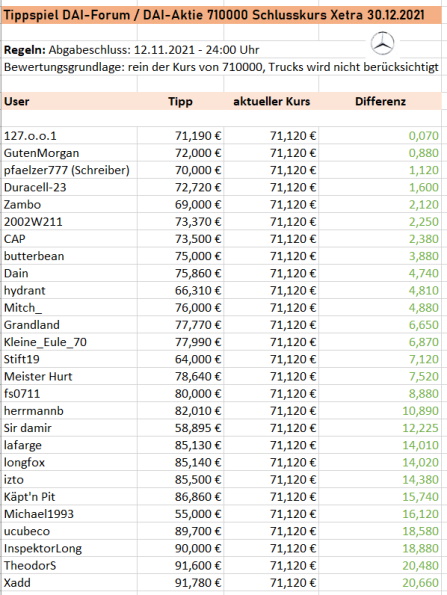Click Xadd's Differenz value 20,660
Viewport: 447px width, 595px height.
point(380,582)
